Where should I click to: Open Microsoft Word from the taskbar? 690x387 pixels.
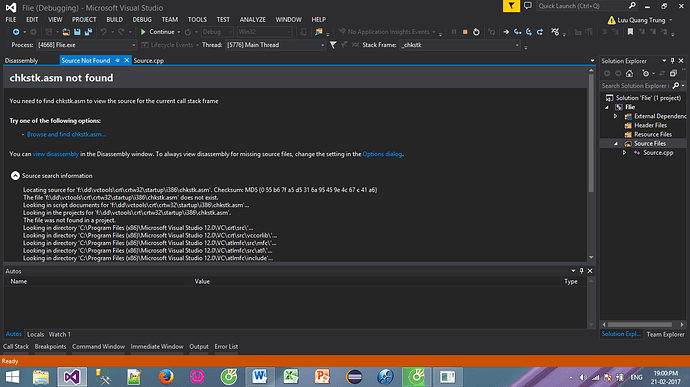pos(260,377)
